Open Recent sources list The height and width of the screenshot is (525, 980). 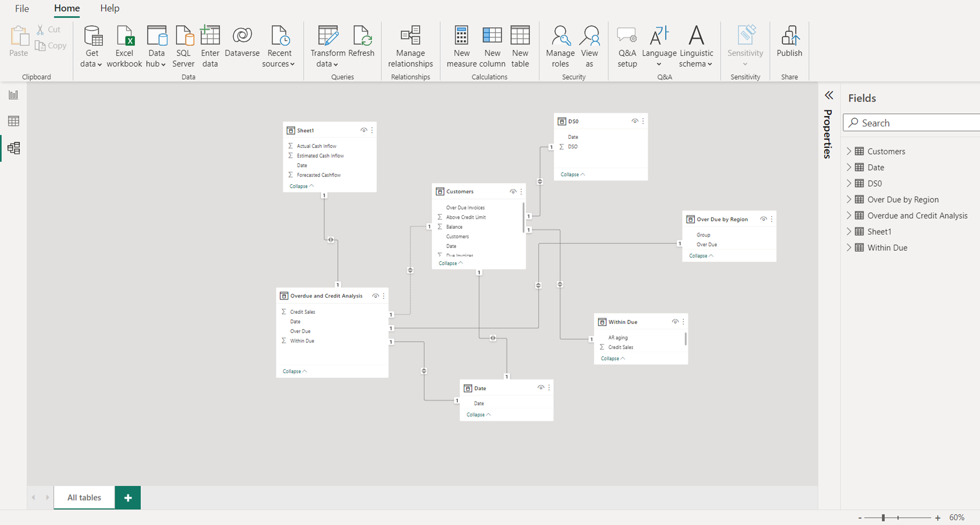[x=279, y=46]
